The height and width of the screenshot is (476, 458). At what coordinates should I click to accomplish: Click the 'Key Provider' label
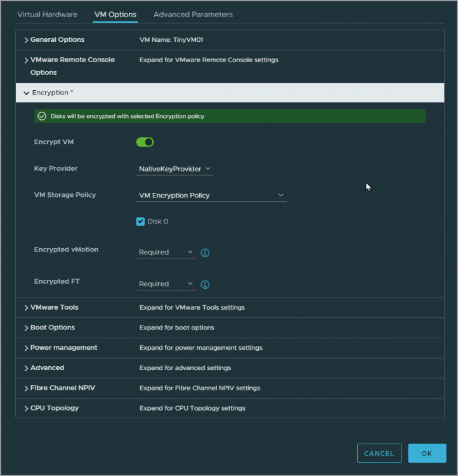(x=56, y=168)
